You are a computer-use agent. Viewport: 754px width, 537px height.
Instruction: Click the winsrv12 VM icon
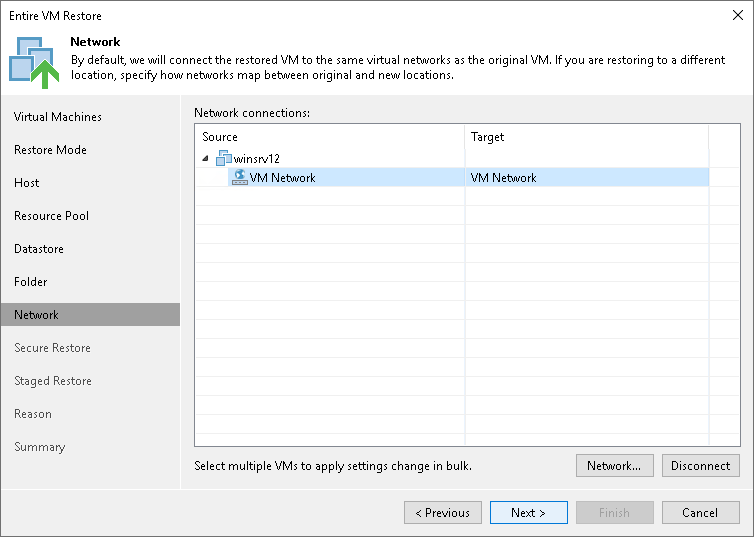[224, 158]
